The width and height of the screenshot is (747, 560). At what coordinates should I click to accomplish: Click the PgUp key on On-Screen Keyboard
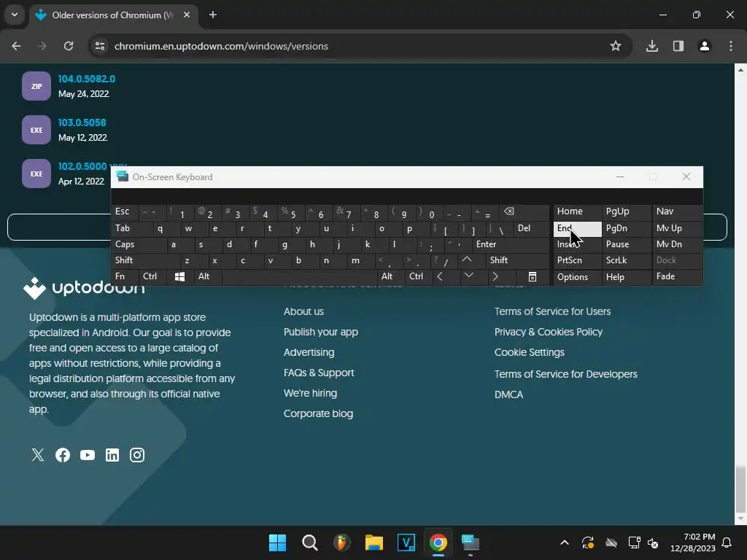[x=627, y=211]
